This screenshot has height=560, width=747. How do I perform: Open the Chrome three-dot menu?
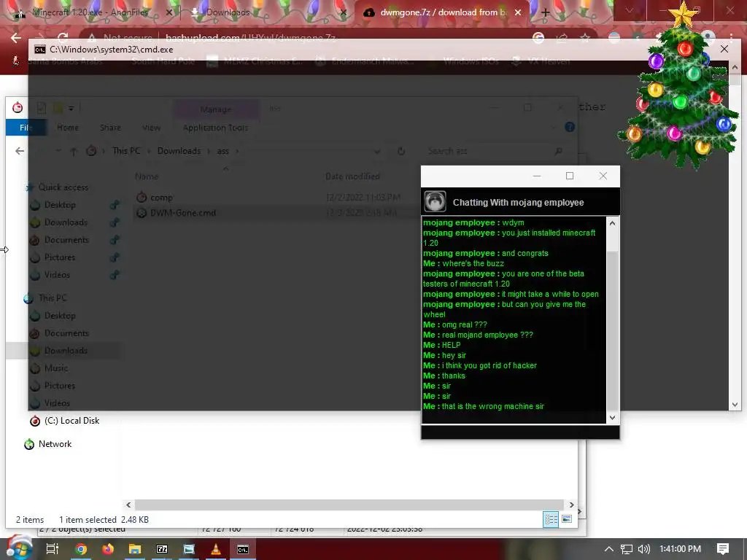[731, 38]
